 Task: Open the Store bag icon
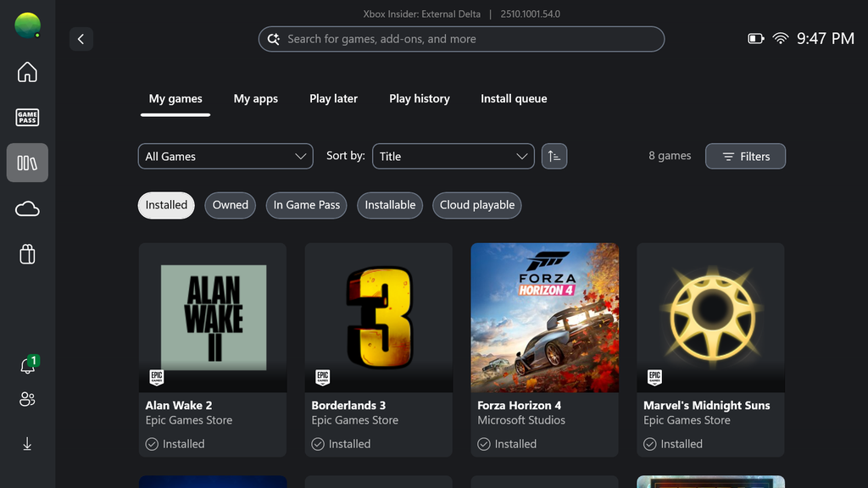(27, 254)
